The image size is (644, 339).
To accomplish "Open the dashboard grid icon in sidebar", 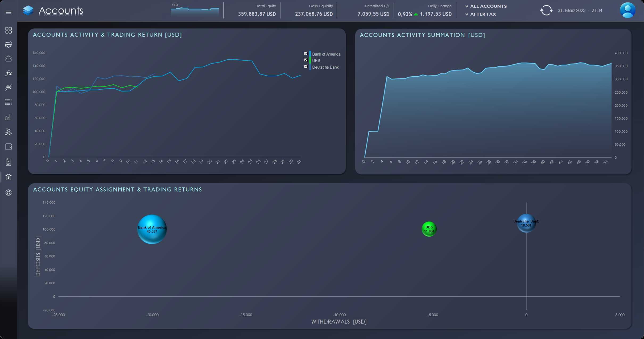I will point(9,30).
